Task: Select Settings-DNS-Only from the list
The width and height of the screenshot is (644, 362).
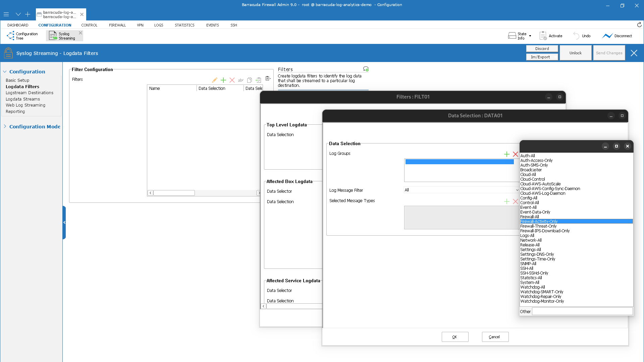Action: click(x=576, y=254)
